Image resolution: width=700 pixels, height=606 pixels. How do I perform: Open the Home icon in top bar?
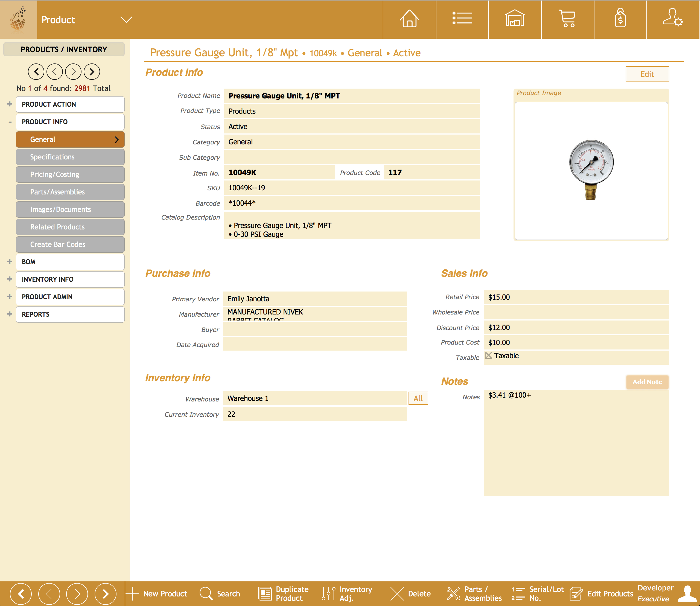409,19
